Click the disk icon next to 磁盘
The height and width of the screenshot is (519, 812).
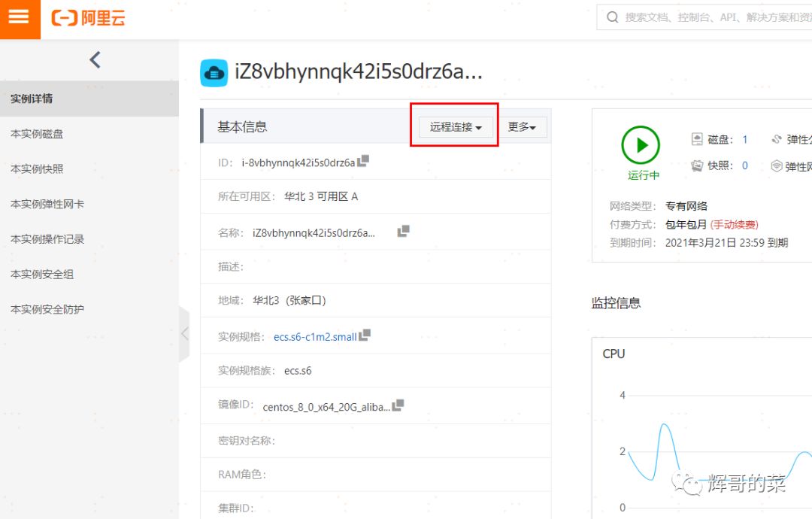[697, 139]
